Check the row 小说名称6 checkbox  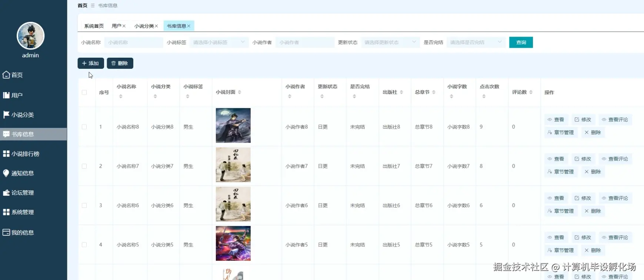tap(84, 206)
